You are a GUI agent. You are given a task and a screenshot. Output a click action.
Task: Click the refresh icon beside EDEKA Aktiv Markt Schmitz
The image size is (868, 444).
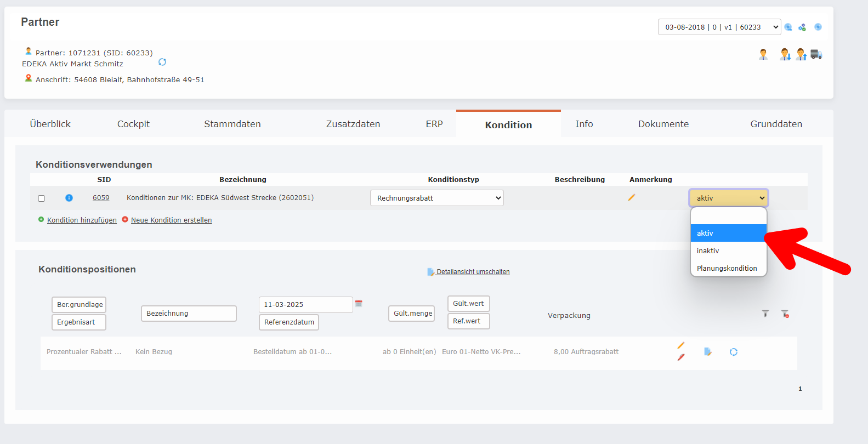[162, 62]
